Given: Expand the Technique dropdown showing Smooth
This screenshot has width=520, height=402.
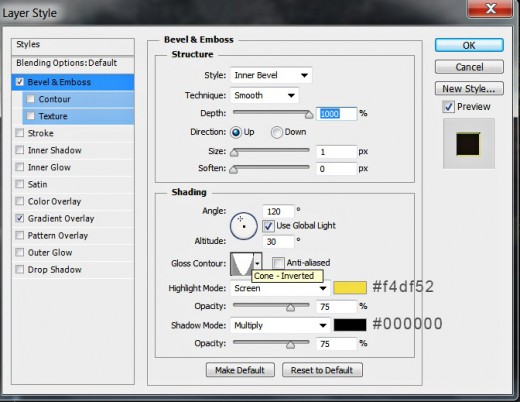Looking at the screenshot, I should 265,96.
